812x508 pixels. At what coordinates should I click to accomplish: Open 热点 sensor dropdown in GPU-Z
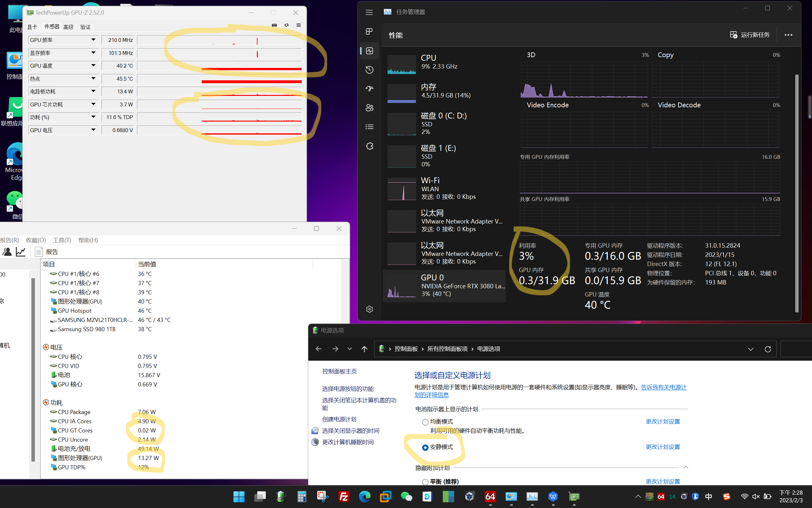[x=93, y=79]
